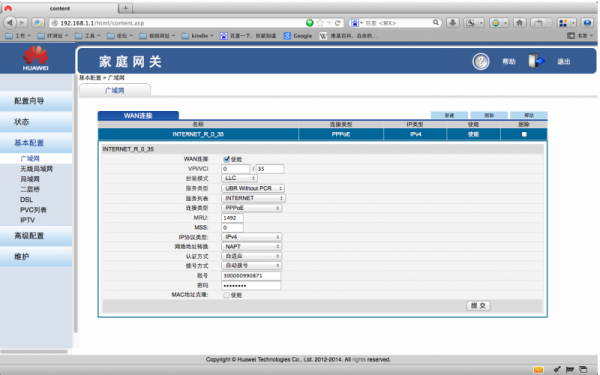
Task: Click the flag icon in the status bar
Action: pos(570,370)
